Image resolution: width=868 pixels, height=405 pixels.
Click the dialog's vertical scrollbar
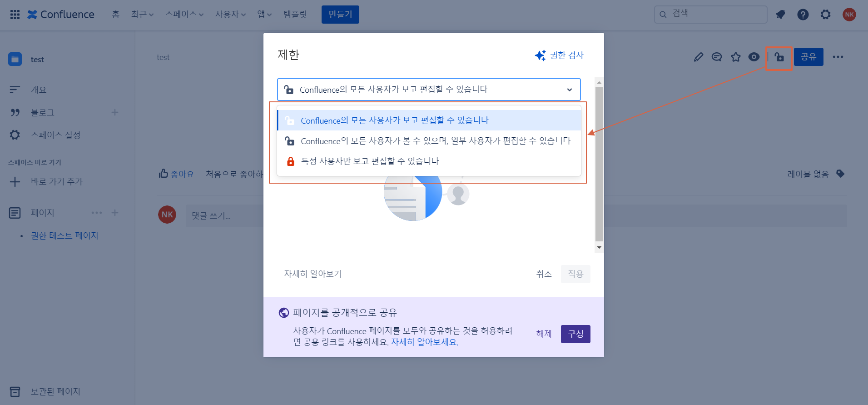[x=599, y=164]
